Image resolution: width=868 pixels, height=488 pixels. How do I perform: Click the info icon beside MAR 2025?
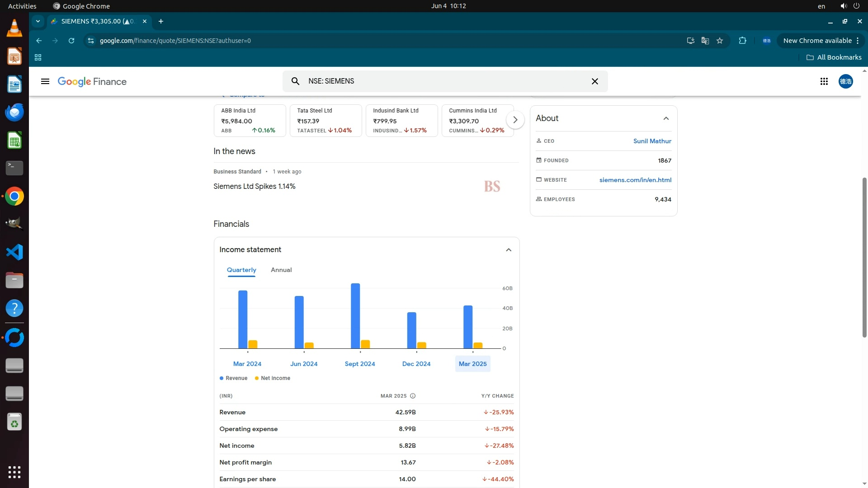[412, 396]
